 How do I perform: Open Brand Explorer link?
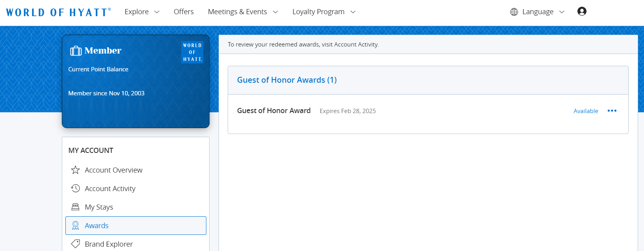pyautogui.click(x=109, y=244)
